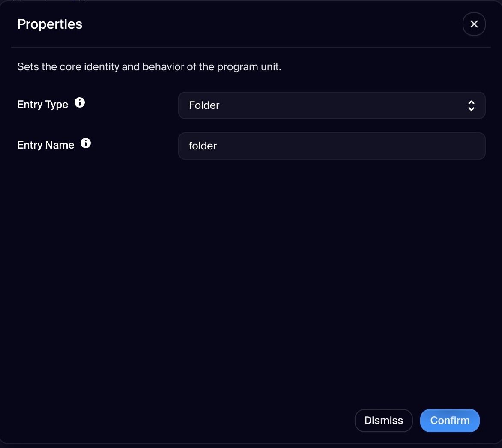
Task: Expand the Folder combo box
Action: point(331,105)
